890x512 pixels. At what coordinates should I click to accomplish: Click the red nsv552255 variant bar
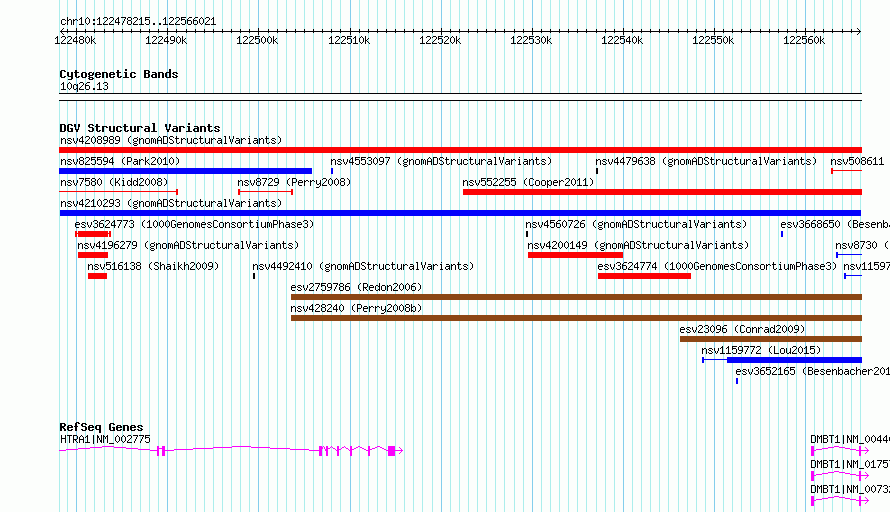[662, 192]
